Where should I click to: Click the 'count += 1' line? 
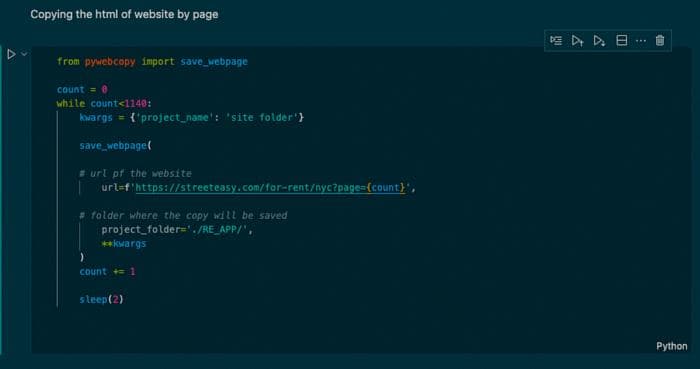(107, 272)
